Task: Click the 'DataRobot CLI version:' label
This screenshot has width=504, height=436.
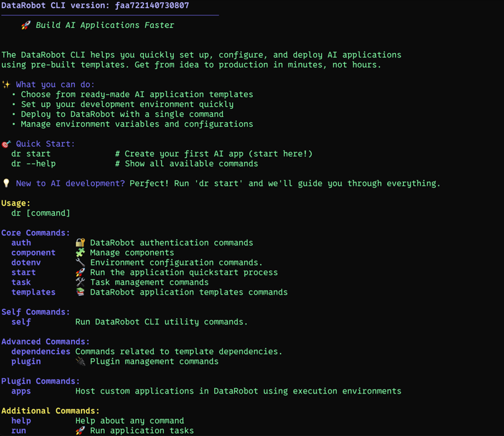Action: tap(55, 5)
